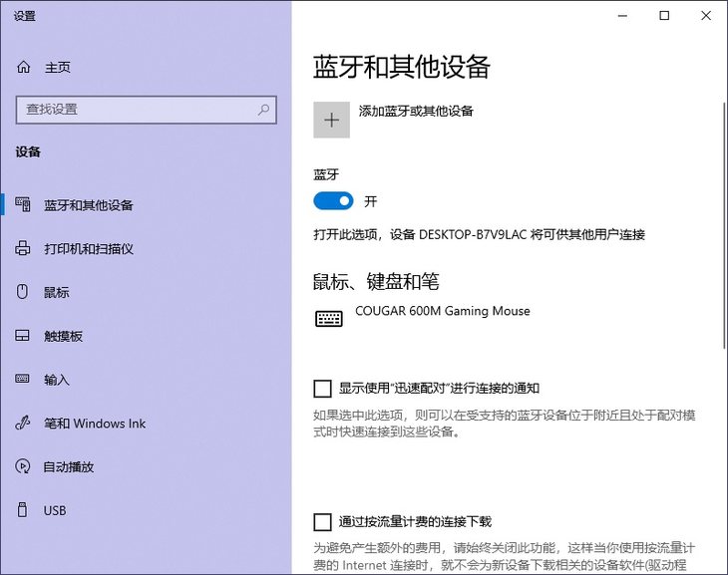The height and width of the screenshot is (575, 728).
Task: Click keyboard icon of COUGAR 600M device
Action: click(329, 318)
